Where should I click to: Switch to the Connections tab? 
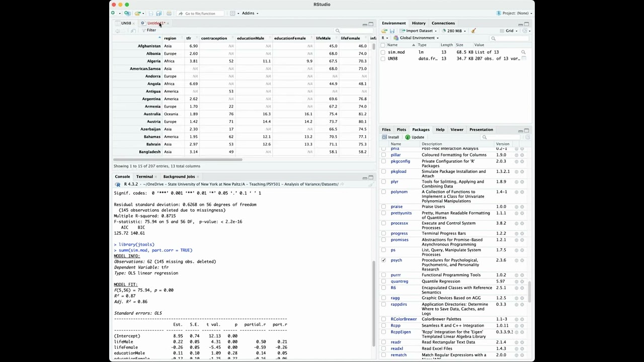coord(443,23)
